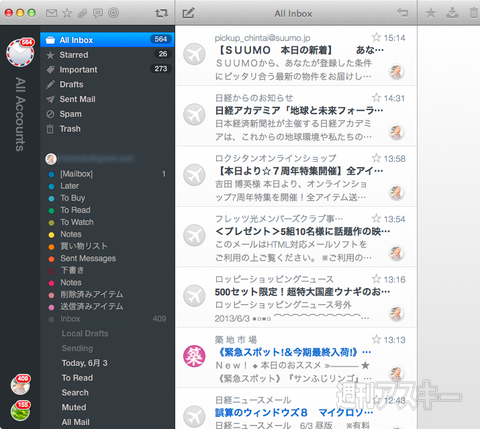This screenshot has width=480, height=429.
Task: Select the To Buy label
Action: click(107, 198)
